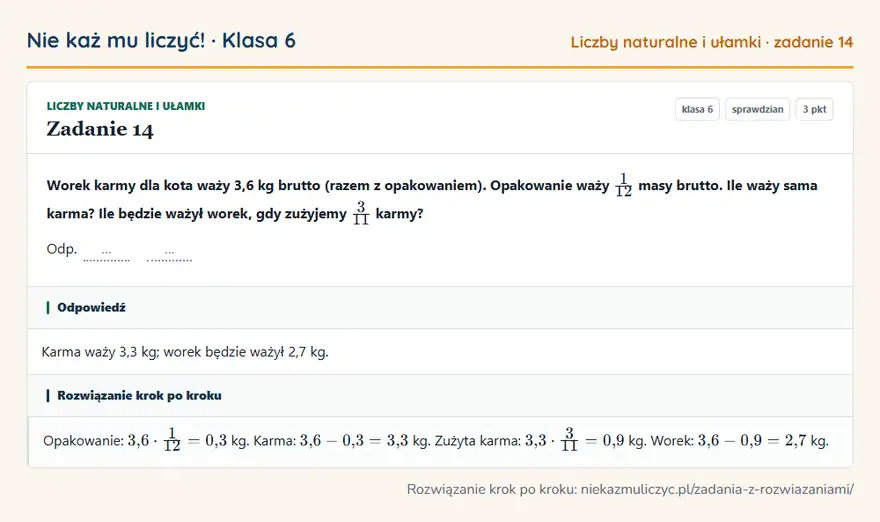Click the 1/12 fraction in the problem statement
Image resolution: width=880 pixels, height=522 pixels.
point(623,185)
